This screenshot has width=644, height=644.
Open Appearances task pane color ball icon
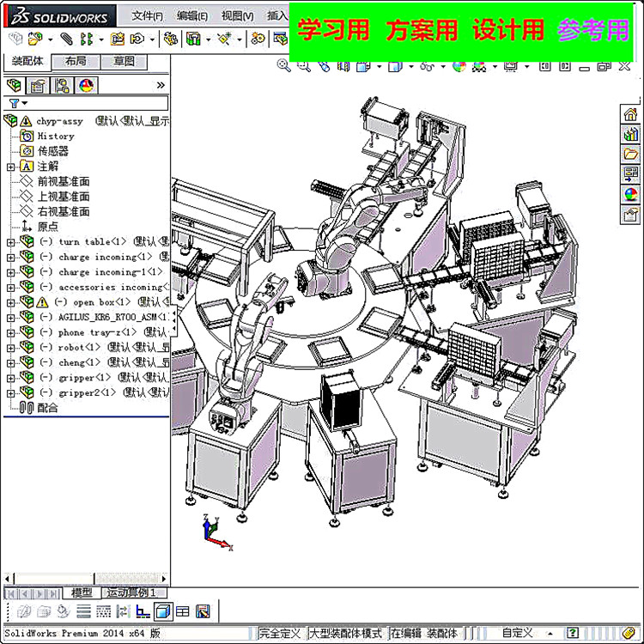630,194
